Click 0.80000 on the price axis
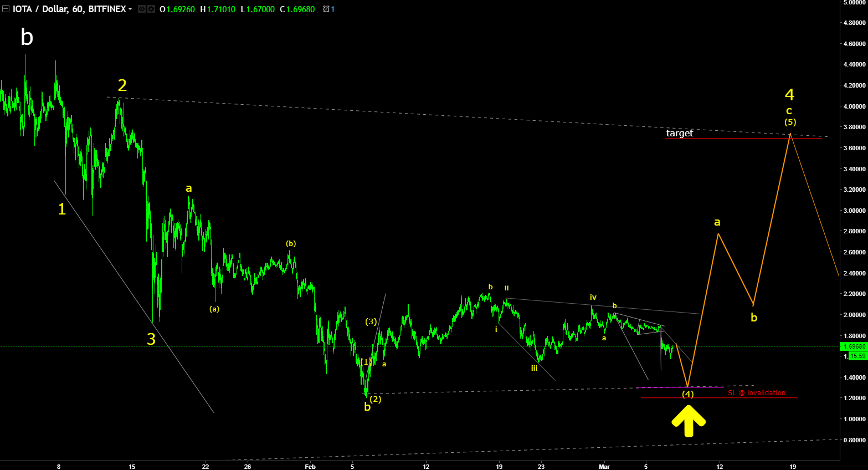 click(855, 440)
